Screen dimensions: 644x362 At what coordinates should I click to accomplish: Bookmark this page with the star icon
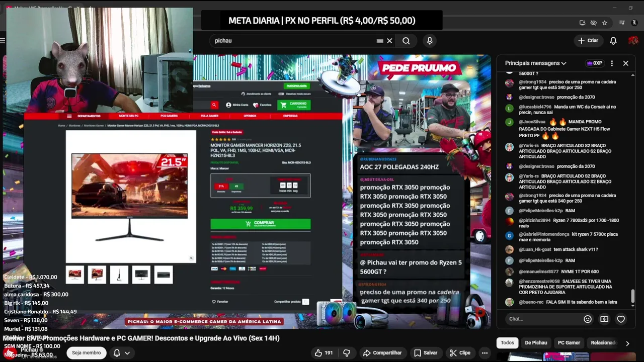pyautogui.click(x=604, y=23)
